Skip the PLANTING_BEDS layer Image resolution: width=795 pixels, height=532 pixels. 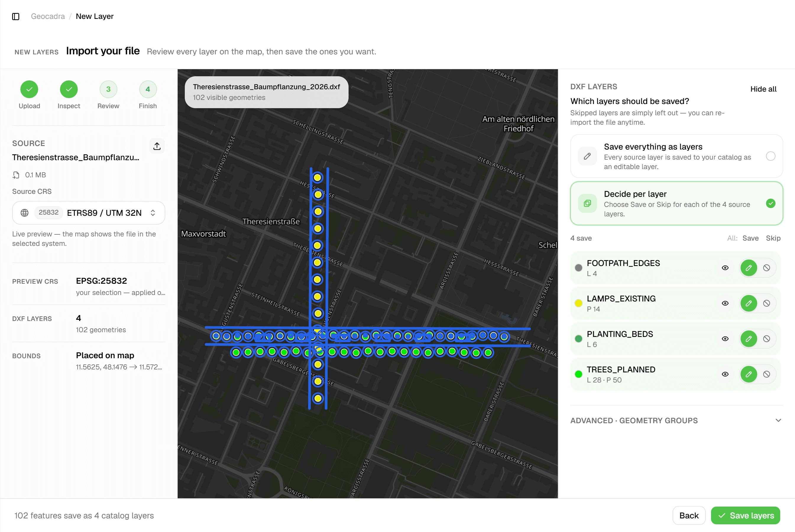pos(767,339)
